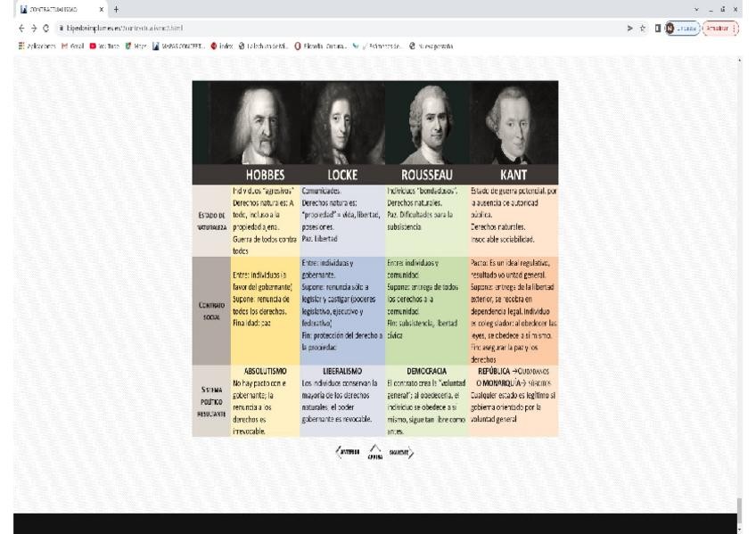Click the Anterior navigation arrow

point(345,452)
